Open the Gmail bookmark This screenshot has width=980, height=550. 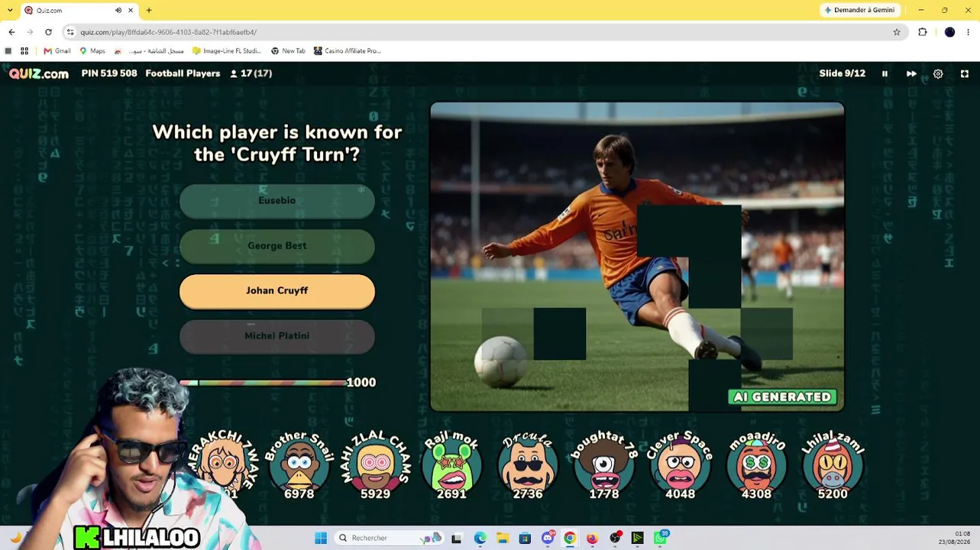(x=57, y=51)
